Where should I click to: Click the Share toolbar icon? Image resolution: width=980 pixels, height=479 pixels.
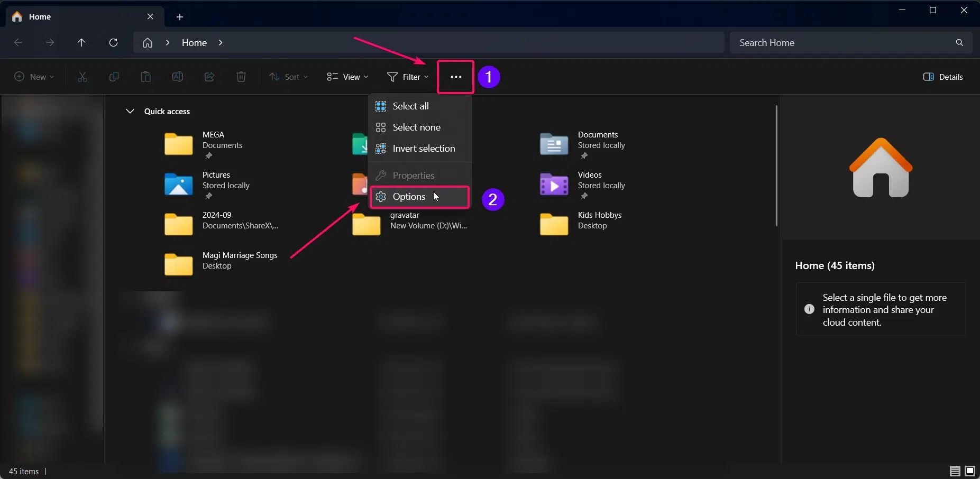pyautogui.click(x=209, y=77)
